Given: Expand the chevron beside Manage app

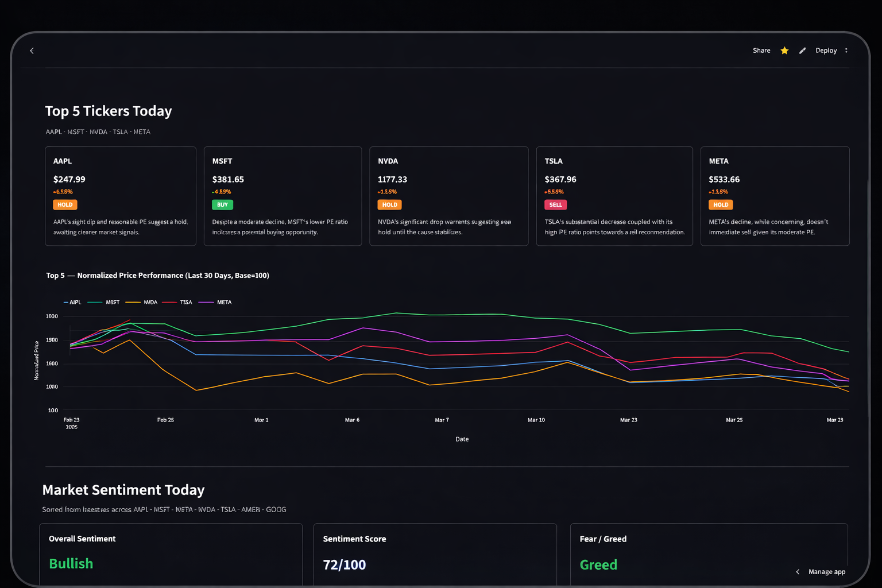Looking at the screenshot, I should 798,572.
